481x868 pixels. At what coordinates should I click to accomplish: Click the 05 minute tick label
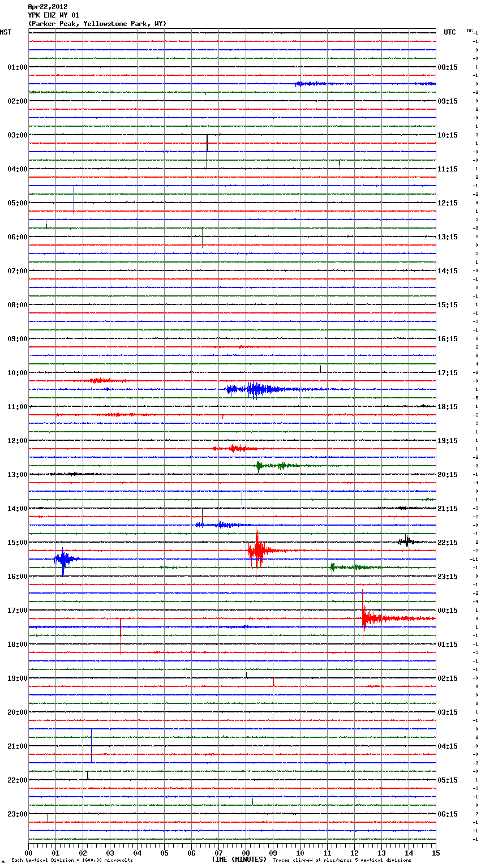click(164, 853)
